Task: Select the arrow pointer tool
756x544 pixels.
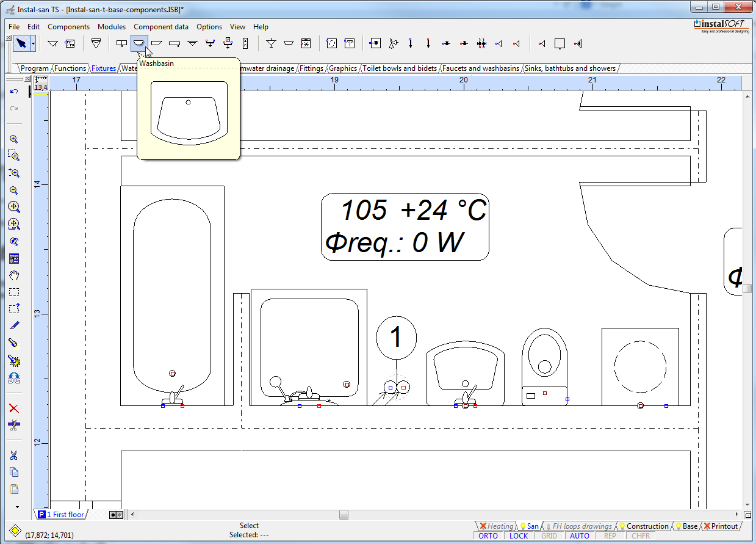Action: coord(21,43)
